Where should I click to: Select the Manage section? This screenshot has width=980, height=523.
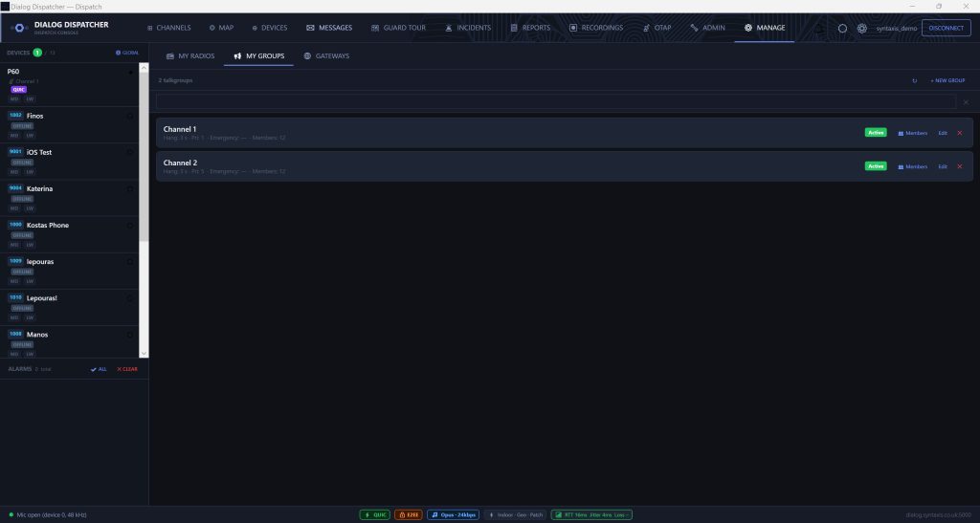(x=765, y=28)
